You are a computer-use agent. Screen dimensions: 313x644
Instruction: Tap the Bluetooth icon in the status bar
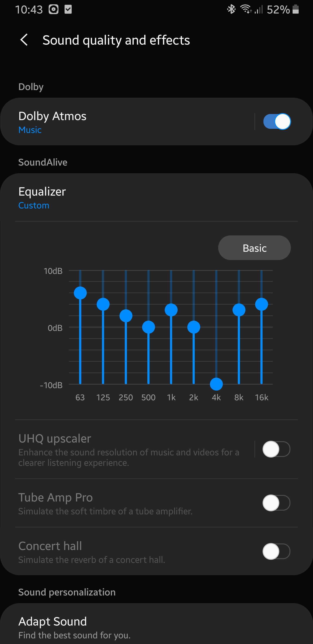point(231,9)
